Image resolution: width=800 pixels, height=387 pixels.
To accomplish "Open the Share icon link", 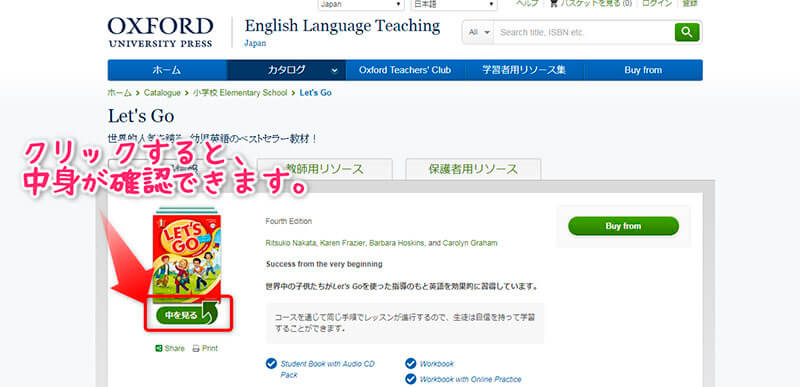I will [x=170, y=348].
